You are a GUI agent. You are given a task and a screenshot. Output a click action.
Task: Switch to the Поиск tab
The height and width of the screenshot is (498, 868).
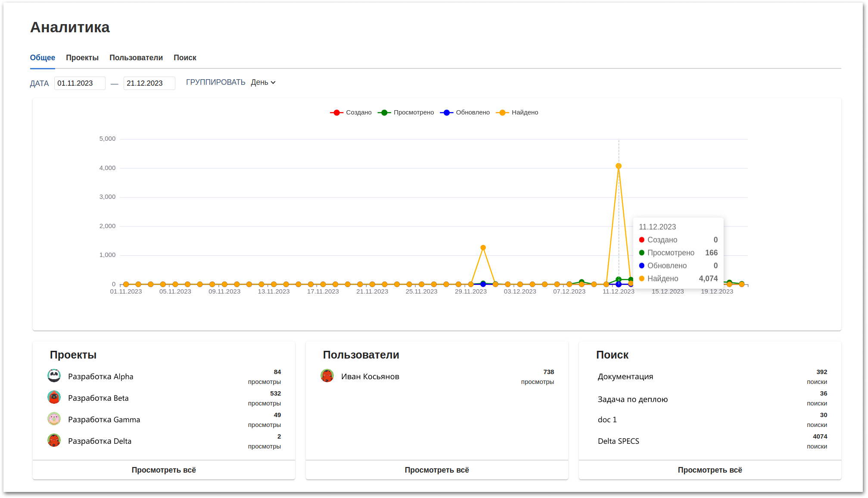(185, 58)
